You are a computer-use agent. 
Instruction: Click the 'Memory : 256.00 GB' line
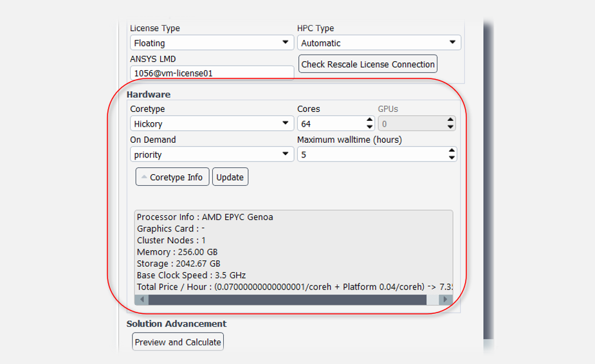(177, 251)
